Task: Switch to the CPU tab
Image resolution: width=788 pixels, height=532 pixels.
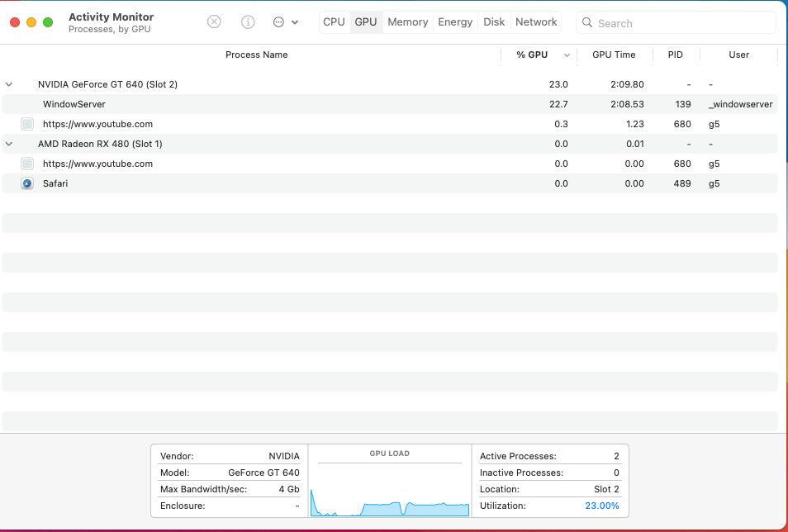Action: coord(334,22)
